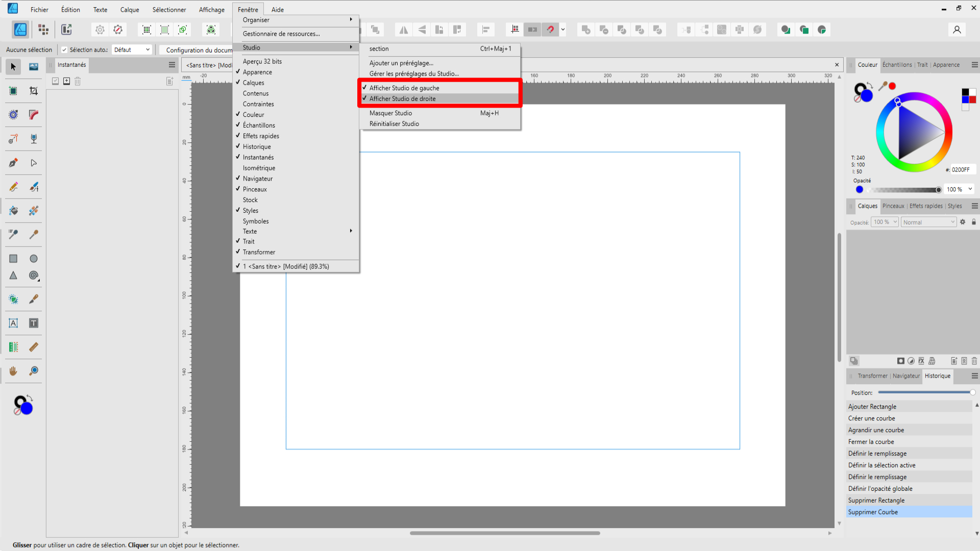This screenshot has width=980, height=551.
Task: Click the color opacity slider
Action: [x=903, y=190]
